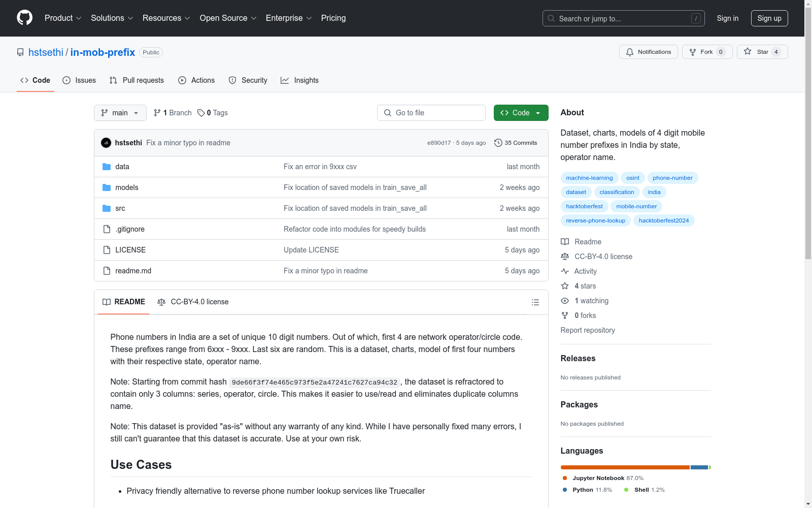Focus the Go to file field
The height and width of the screenshot is (508, 812).
pos(431,113)
